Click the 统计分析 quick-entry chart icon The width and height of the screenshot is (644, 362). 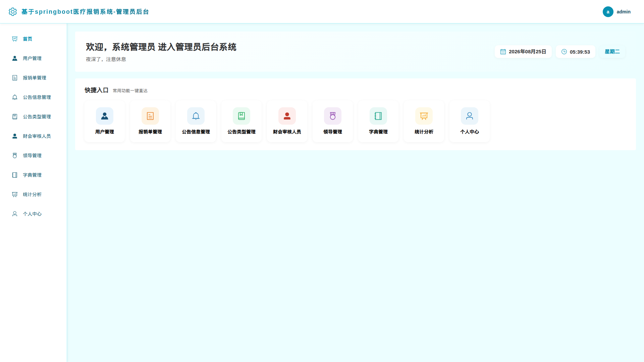[x=424, y=116]
